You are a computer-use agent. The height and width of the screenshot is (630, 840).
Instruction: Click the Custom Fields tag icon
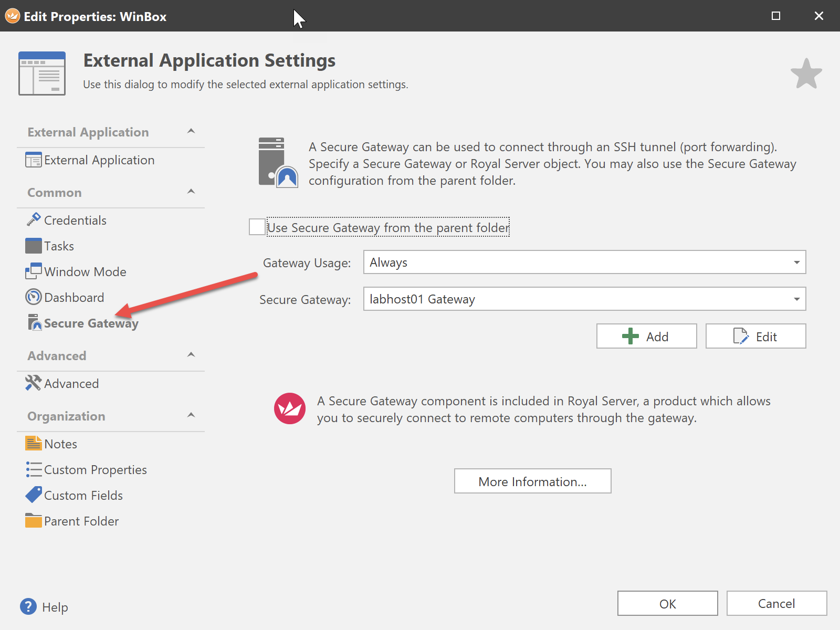(34, 495)
